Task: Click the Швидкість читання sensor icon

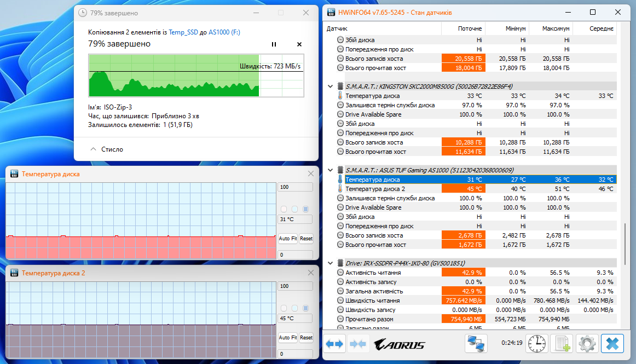Action: tap(340, 301)
